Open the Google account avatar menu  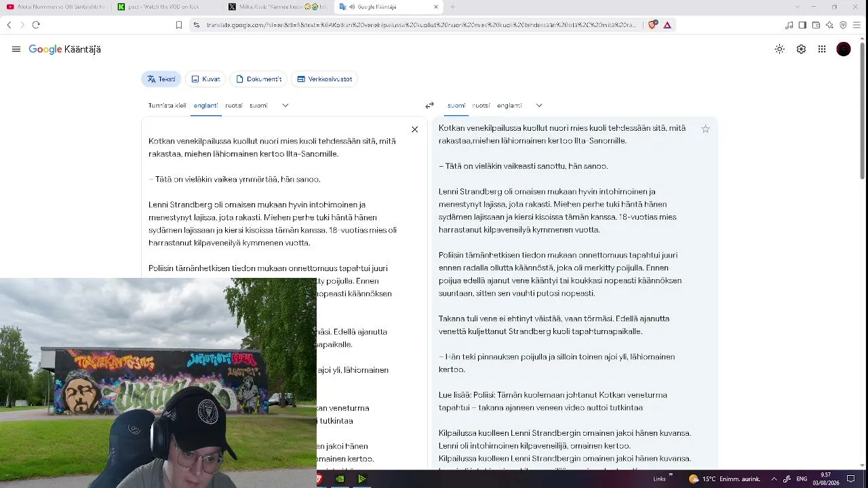click(x=844, y=49)
